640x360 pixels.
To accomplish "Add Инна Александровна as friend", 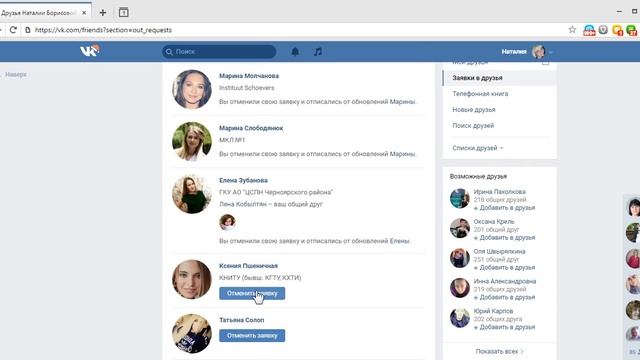I will click(504, 297).
